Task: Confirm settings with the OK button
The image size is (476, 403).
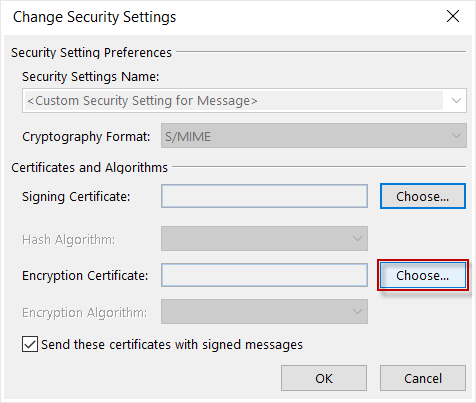Action: point(324,378)
